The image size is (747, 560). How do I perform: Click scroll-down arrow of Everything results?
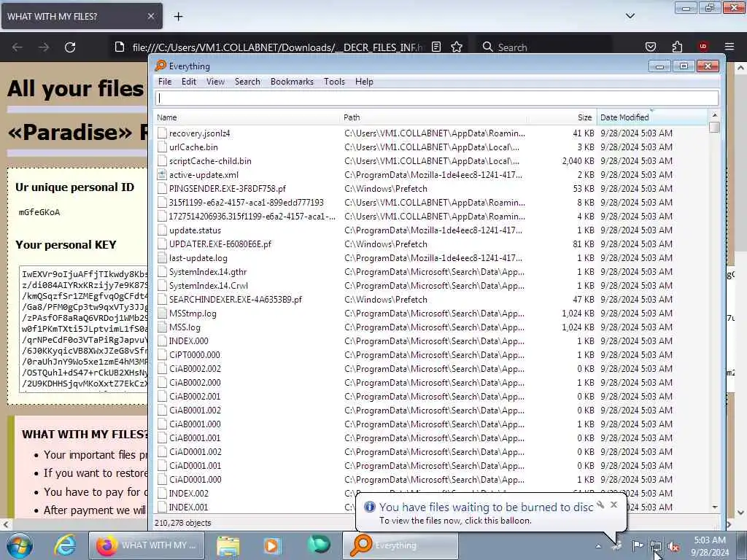[x=714, y=507]
